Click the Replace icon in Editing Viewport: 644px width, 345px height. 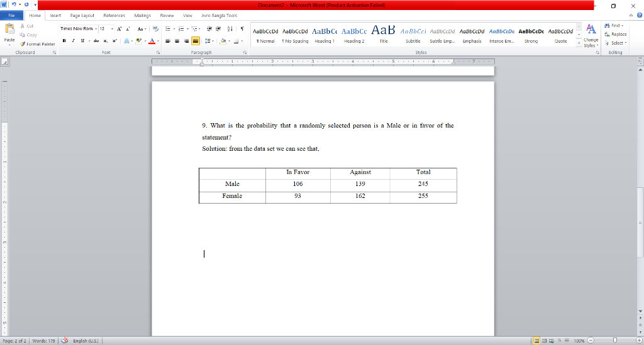[607, 34]
